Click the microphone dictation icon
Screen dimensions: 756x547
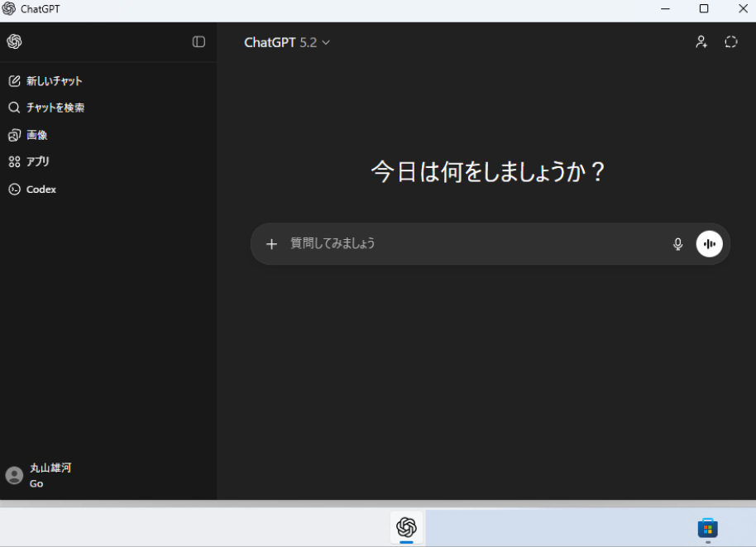[x=678, y=244]
